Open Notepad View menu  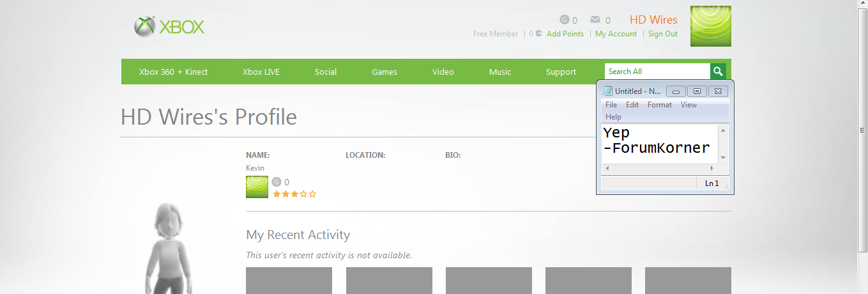coord(689,105)
